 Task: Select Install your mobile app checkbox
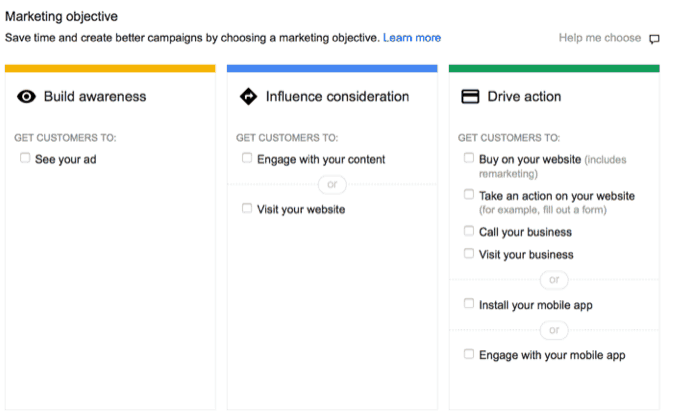click(469, 303)
